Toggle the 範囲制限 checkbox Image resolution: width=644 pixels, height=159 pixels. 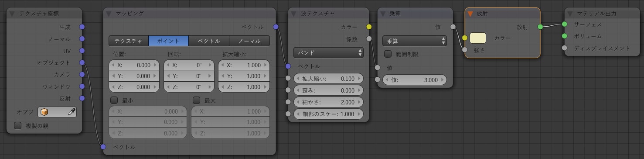(388, 54)
